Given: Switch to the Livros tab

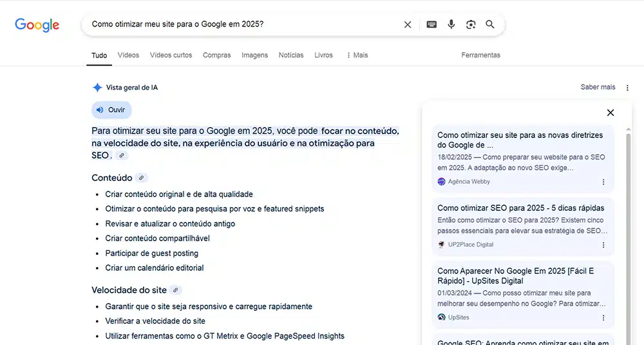Looking at the screenshot, I should click(323, 55).
